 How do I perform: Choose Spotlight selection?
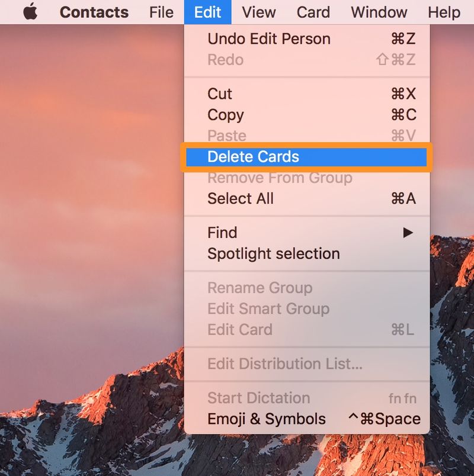(307, 253)
